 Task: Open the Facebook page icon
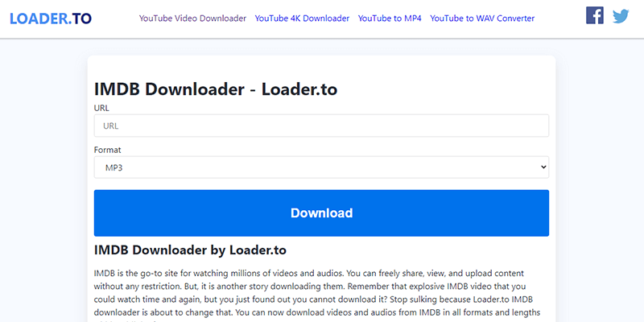[594, 15]
